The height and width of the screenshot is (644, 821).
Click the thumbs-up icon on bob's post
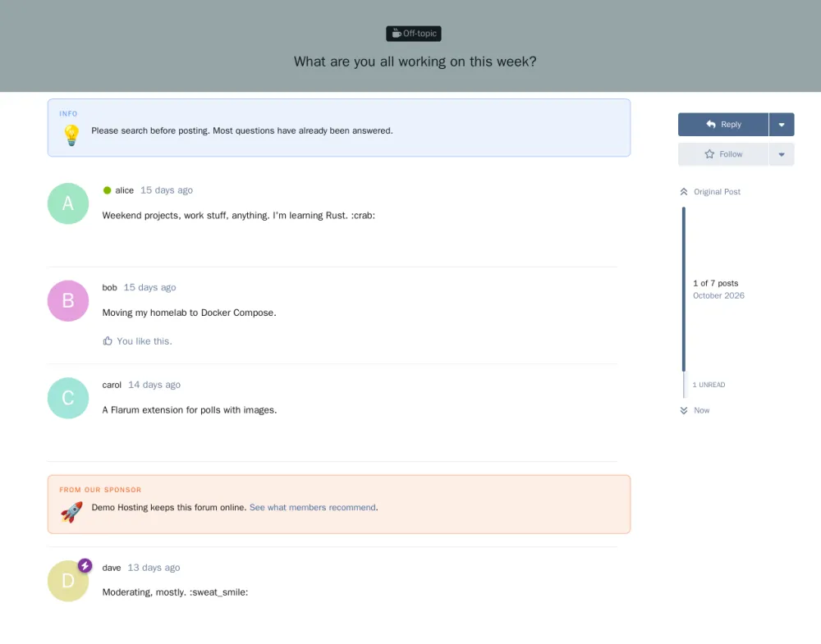coord(108,341)
